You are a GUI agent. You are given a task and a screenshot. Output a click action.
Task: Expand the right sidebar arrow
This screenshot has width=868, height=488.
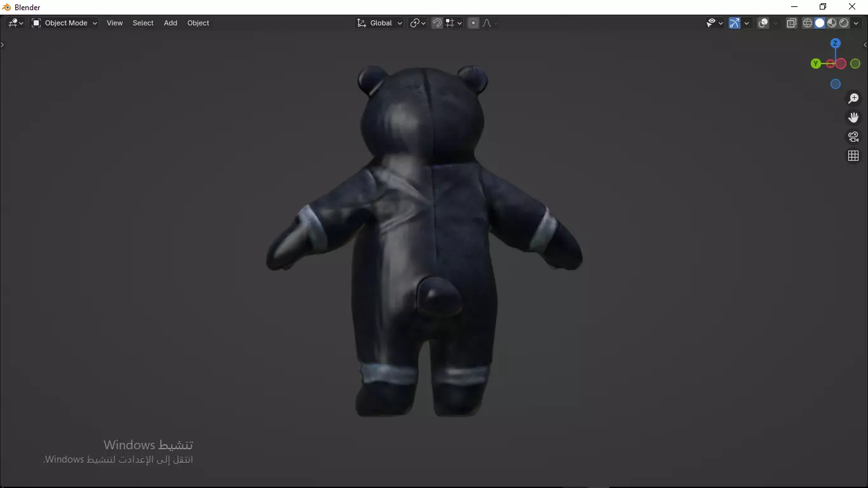[x=865, y=44]
